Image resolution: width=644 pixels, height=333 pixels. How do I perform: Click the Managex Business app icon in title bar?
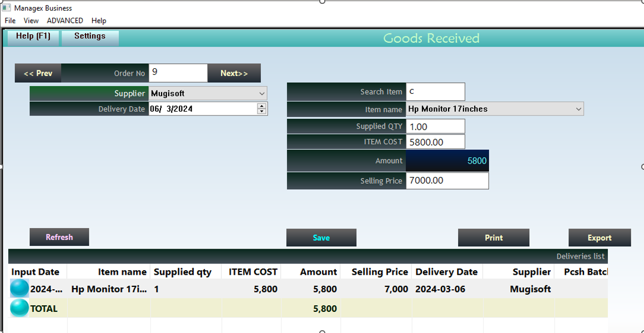pyautogui.click(x=6, y=8)
